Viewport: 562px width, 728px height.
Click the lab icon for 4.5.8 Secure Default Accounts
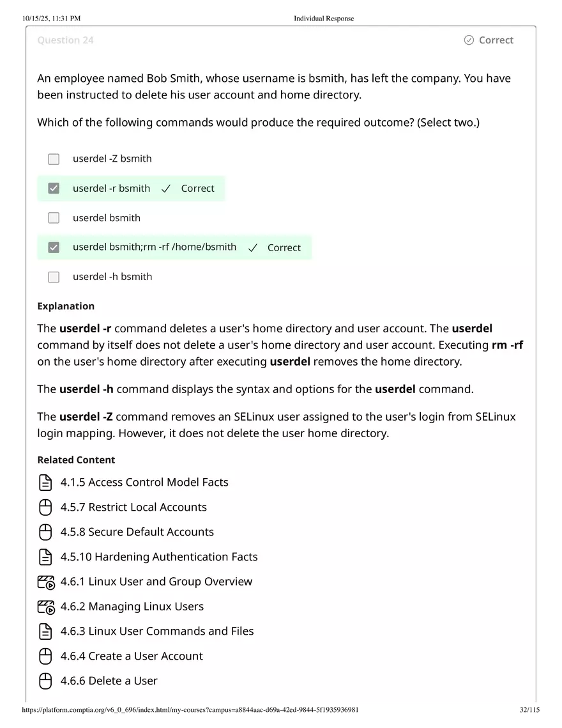pos(45,532)
